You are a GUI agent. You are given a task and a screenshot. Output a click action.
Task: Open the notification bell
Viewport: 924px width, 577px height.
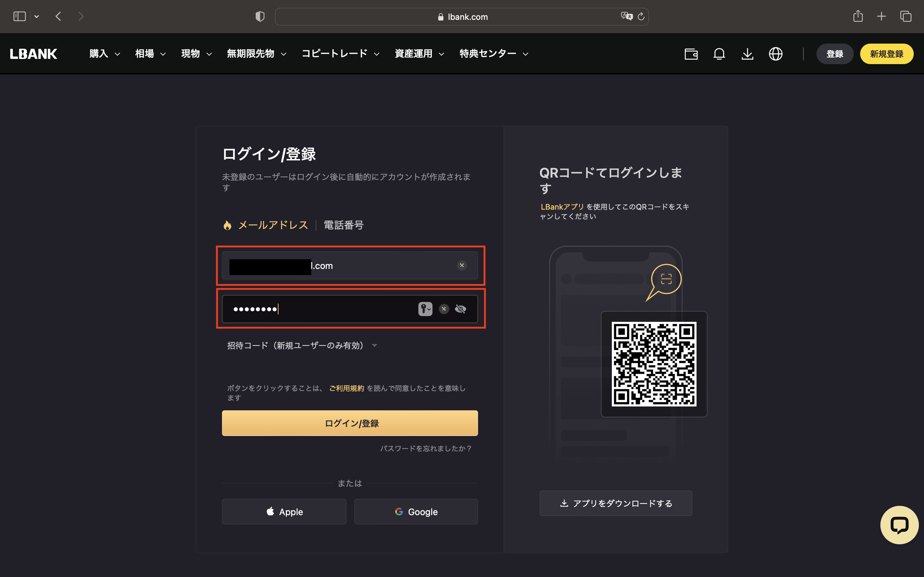click(x=719, y=54)
